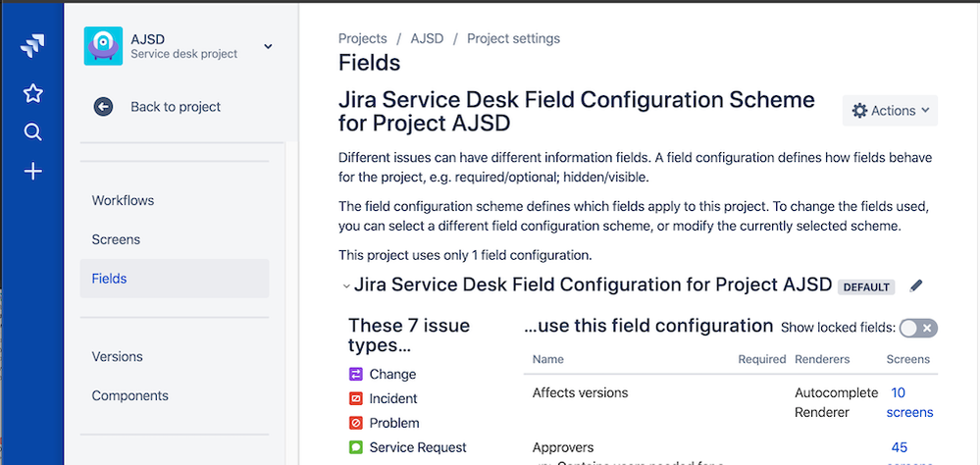Go to Projects breadcrumb
The image size is (980, 465).
tap(363, 39)
